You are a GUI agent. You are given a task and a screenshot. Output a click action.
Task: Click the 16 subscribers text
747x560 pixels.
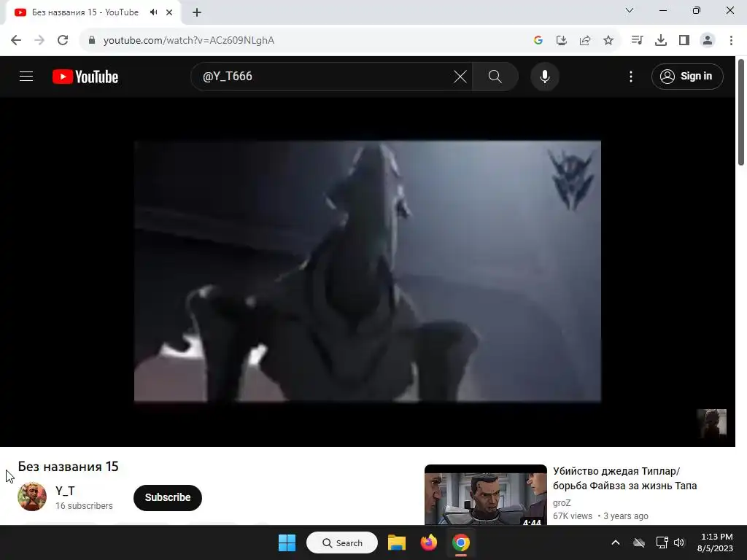pos(84,506)
